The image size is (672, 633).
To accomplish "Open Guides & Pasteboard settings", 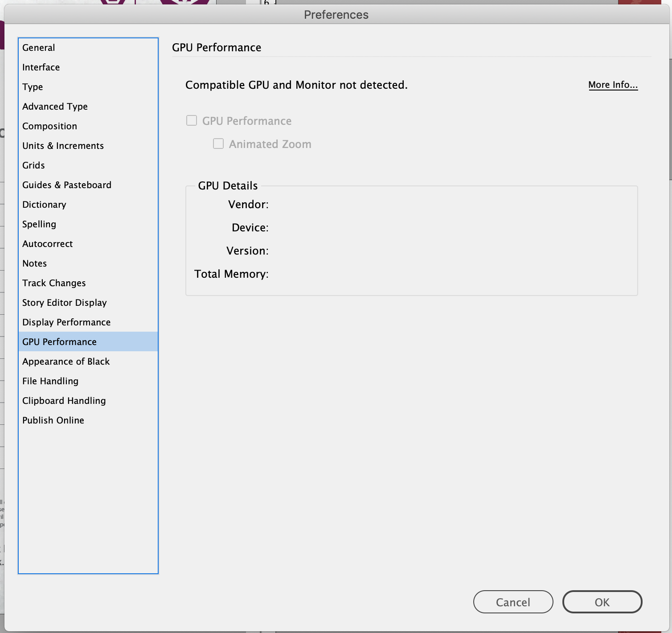I will coord(67,185).
